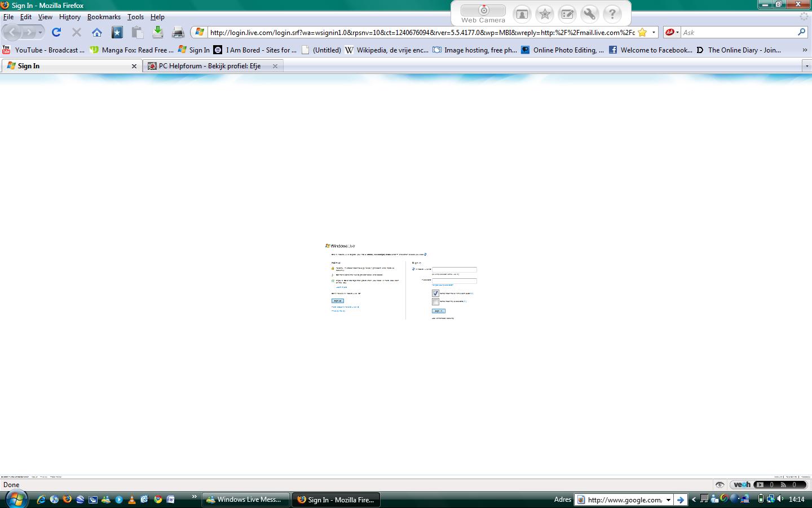812x508 pixels.
Task: Open the Edit menu
Action: point(26,17)
